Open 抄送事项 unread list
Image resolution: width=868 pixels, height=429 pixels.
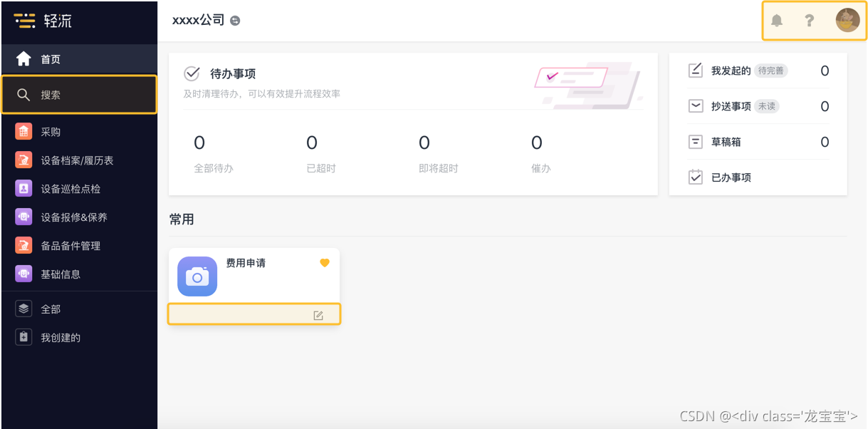731,106
